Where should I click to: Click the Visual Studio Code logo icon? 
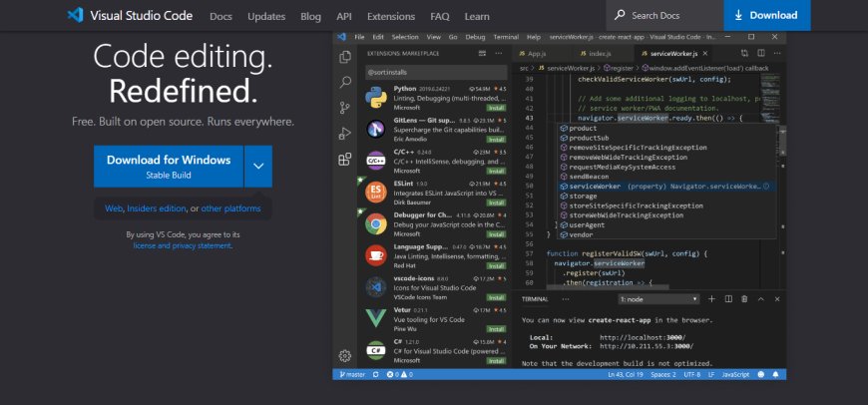(x=75, y=15)
